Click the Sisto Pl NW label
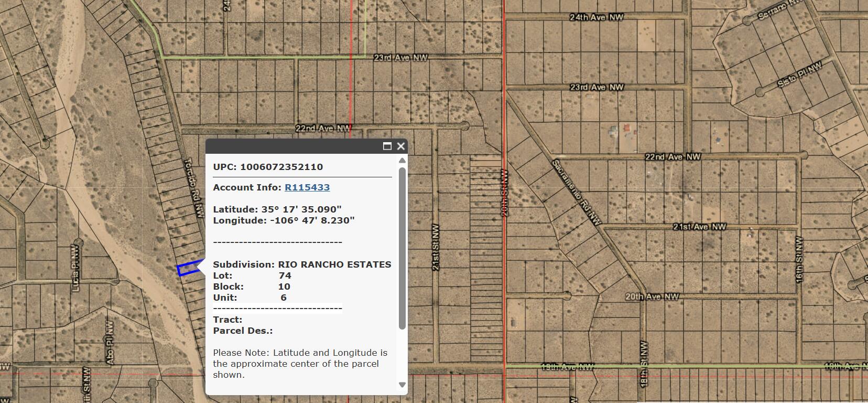 coord(800,74)
